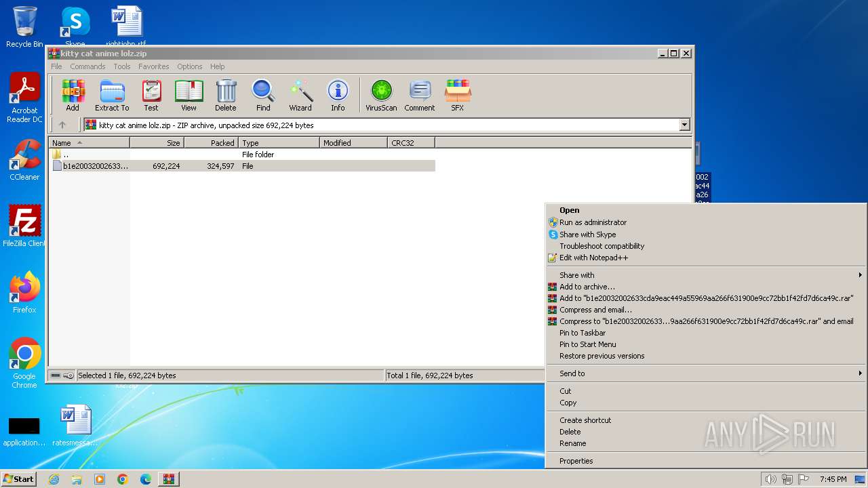
Task: Expand the Share with submenu
Action: (x=705, y=275)
